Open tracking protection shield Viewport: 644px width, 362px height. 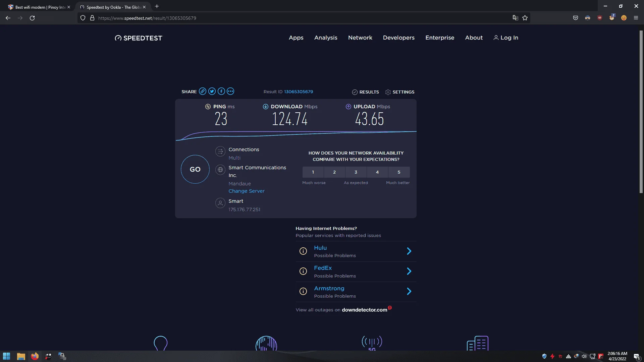point(83,18)
